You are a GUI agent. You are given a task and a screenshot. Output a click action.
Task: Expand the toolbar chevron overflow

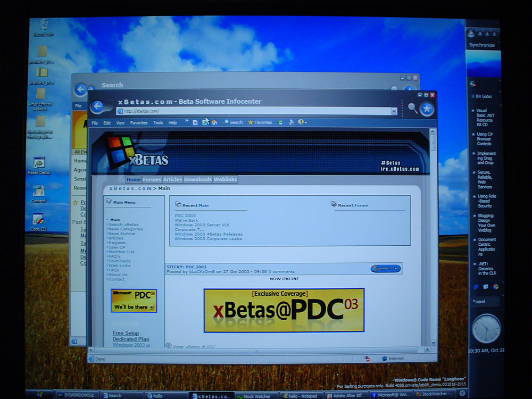[x=186, y=121]
